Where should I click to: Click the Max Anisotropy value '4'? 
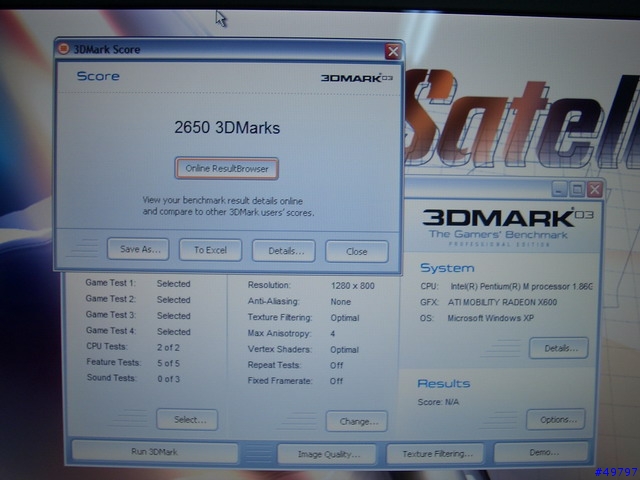coord(333,333)
